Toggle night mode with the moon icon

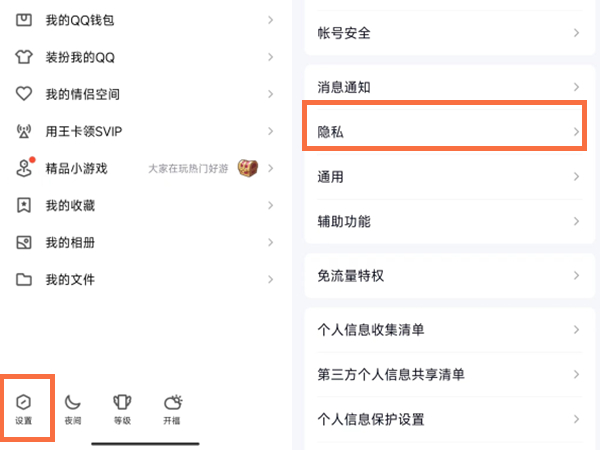[73, 402]
